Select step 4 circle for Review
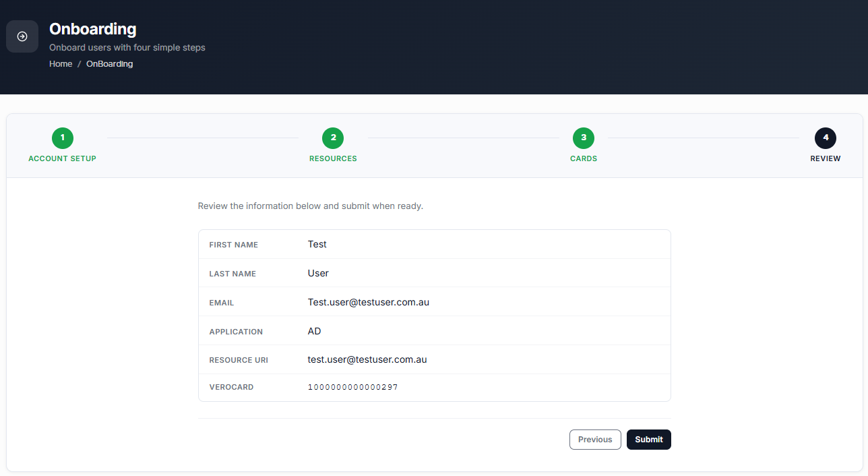Screen dimensions: 868x476 [826, 138]
